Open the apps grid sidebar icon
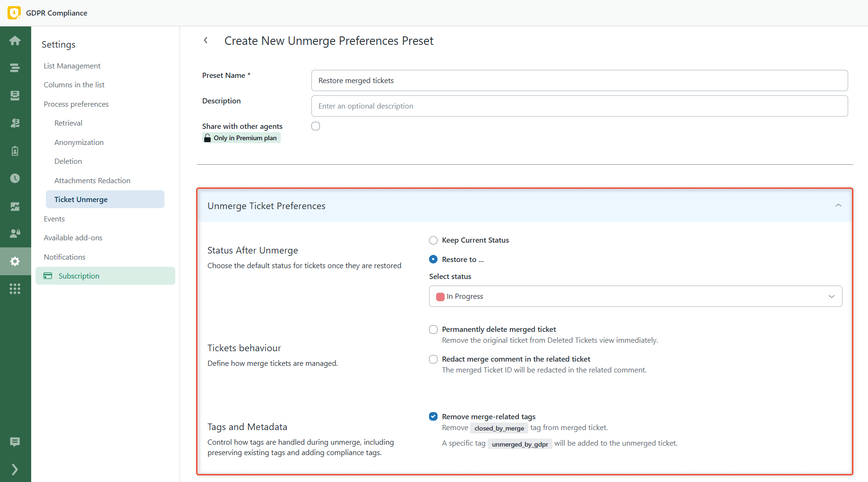 pyautogui.click(x=15, y=288)
